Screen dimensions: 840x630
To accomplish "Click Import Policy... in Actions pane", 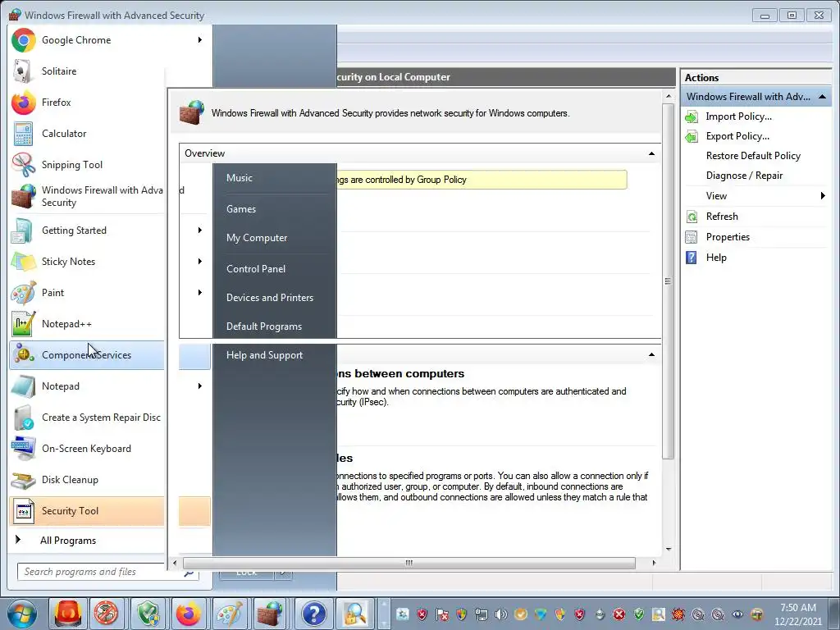I will coord(738,116).
